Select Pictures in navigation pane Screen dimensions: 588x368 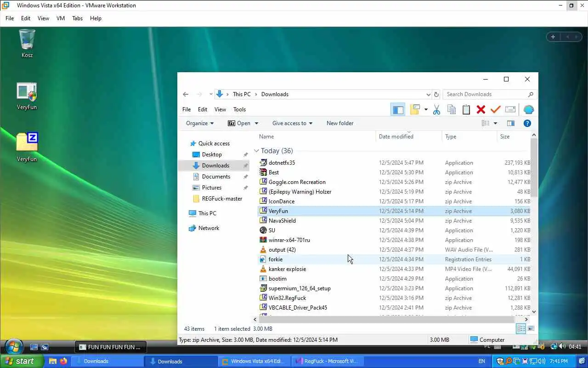212,188
